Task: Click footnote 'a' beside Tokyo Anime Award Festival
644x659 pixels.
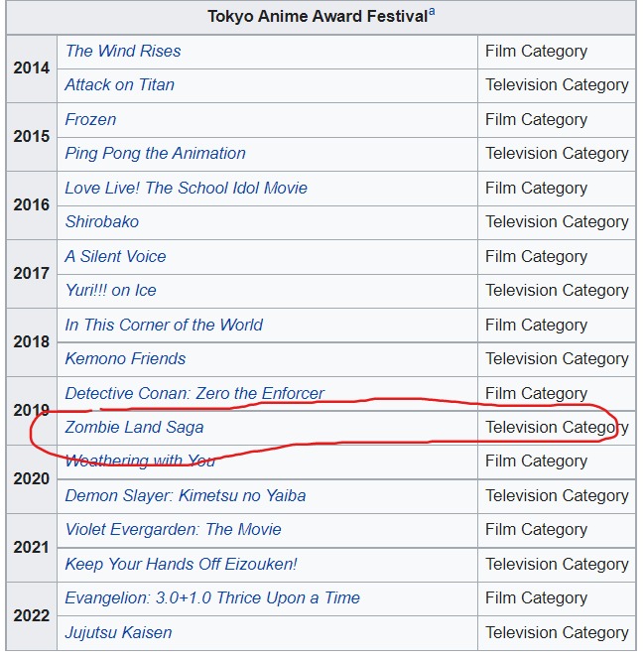Action: pyautogui.click(x=432, y=12)
